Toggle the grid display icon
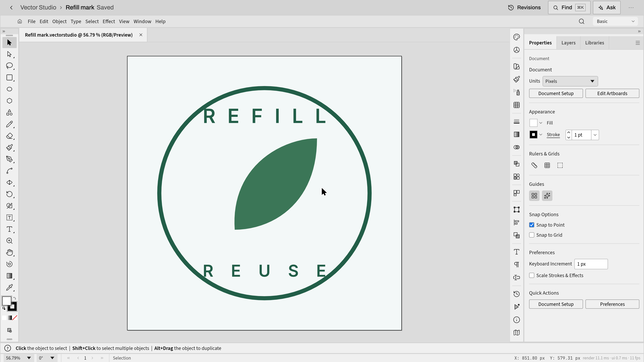 (547, 165)
